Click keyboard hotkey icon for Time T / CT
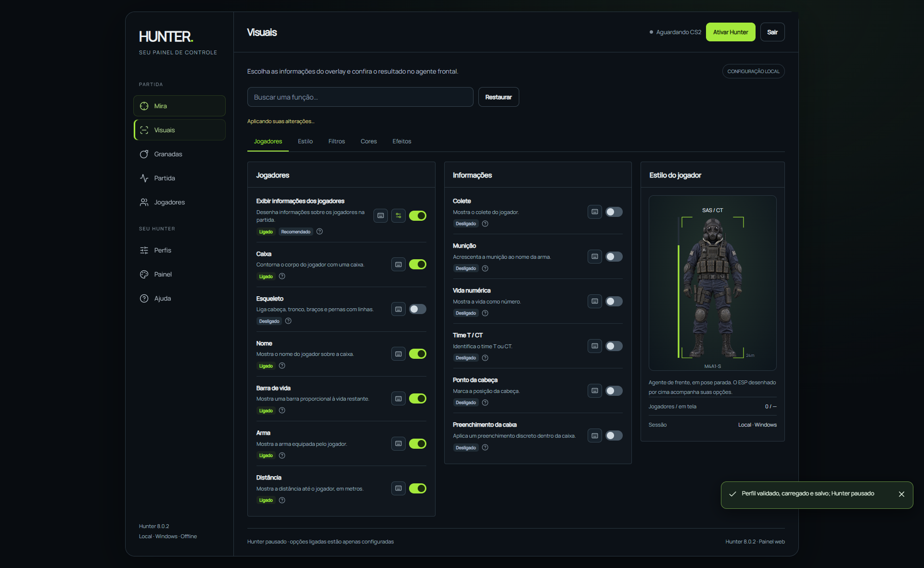This screenshot has width=924, height=568. pos(595,346)
